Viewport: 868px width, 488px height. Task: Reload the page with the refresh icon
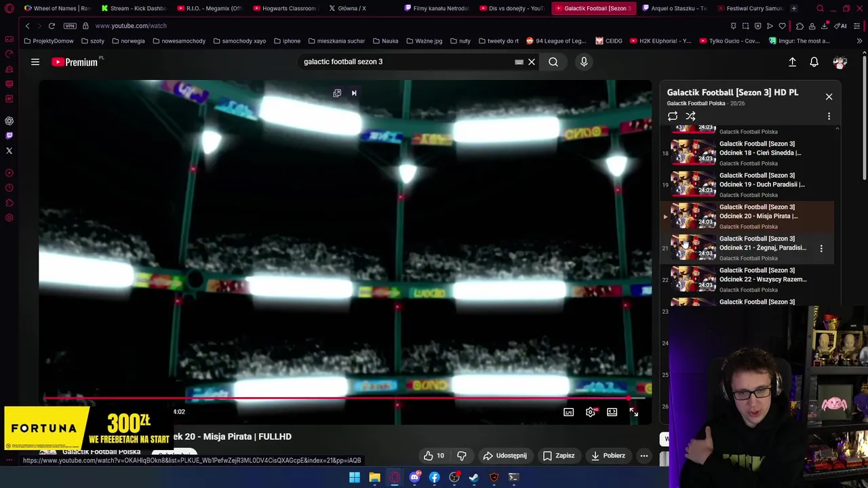(52, 26)
